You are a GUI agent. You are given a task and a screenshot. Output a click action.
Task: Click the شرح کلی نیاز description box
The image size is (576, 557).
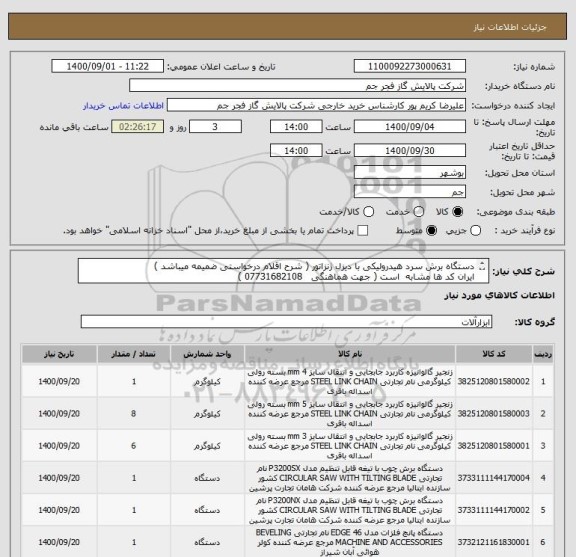283,272
